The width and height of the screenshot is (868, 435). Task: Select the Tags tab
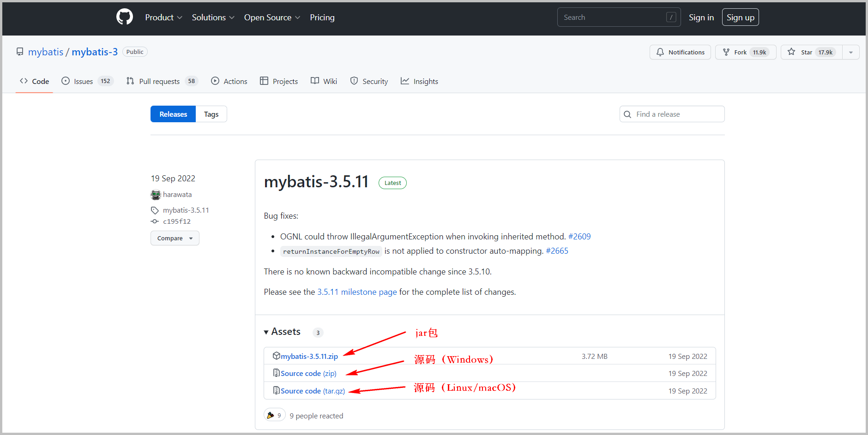(211, 114)
